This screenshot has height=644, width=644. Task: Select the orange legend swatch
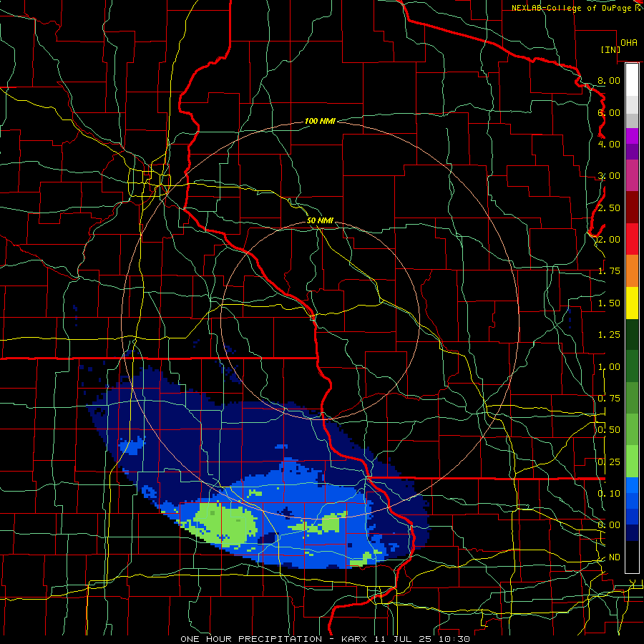(632, 271)
